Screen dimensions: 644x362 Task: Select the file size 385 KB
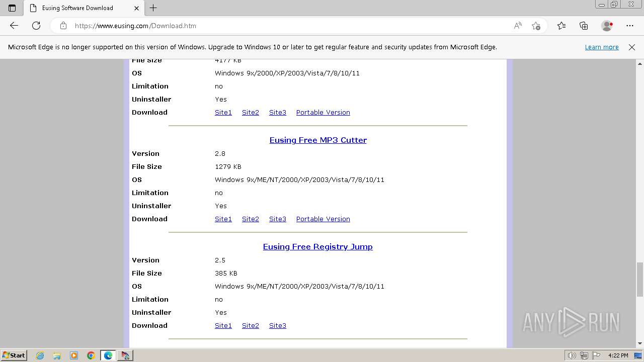(226, 273)
